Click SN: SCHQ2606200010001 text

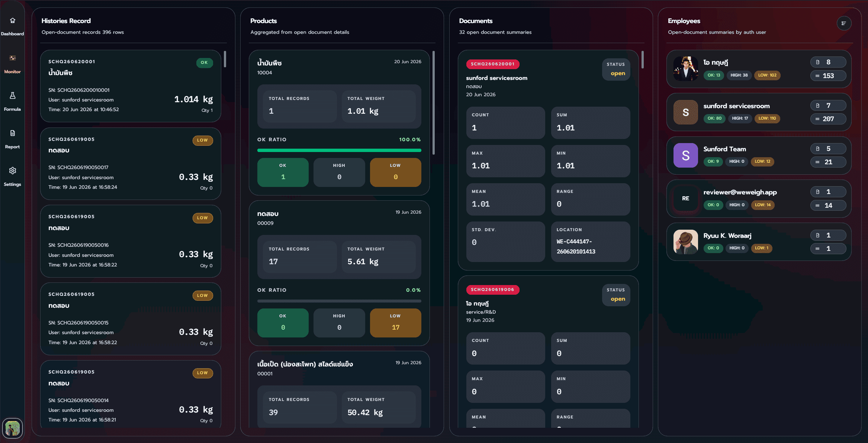tap(79, 90)
